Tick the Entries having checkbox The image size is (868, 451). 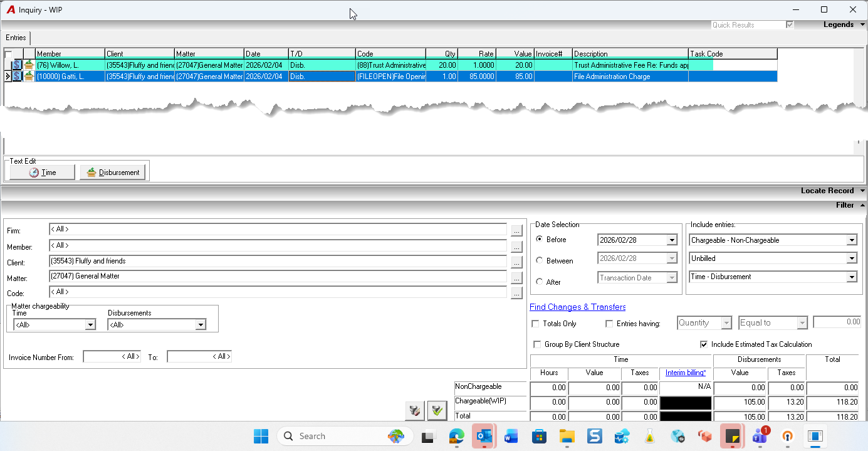click(609, 324)
